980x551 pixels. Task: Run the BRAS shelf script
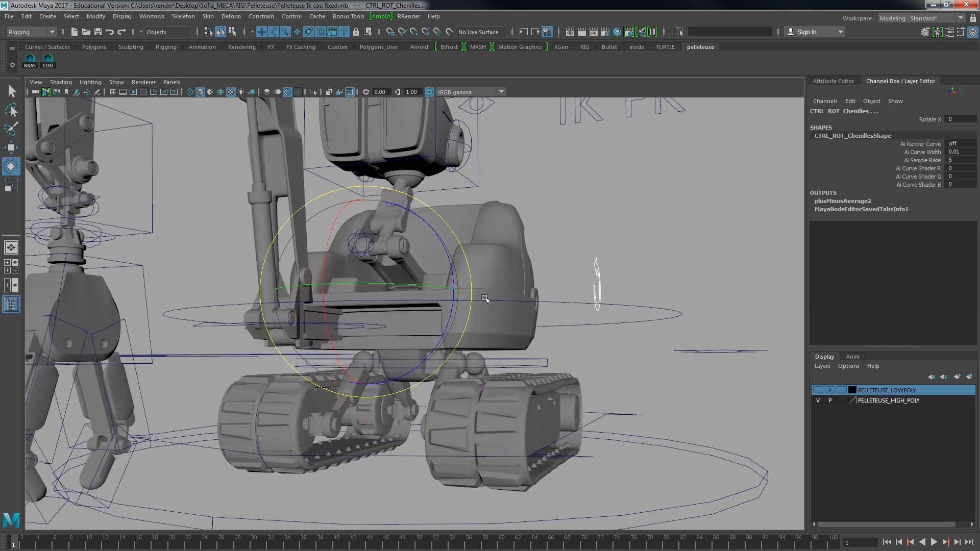[30, 61]
